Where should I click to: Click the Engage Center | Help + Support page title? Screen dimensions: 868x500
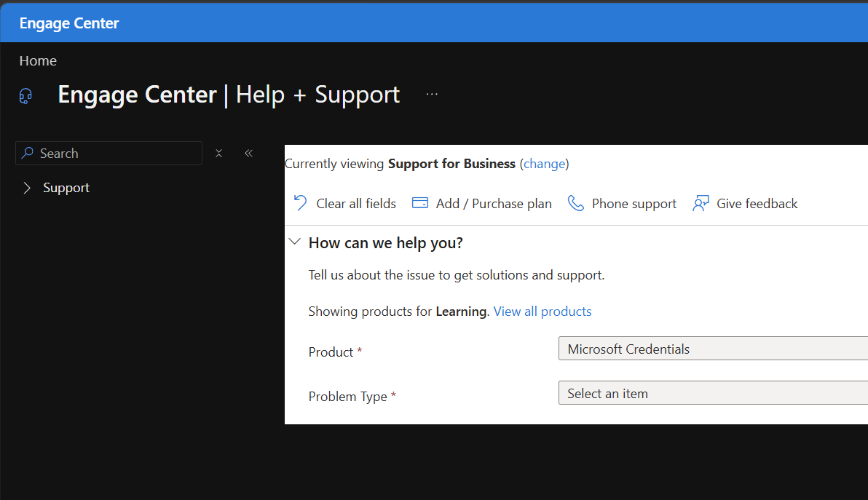229,95
